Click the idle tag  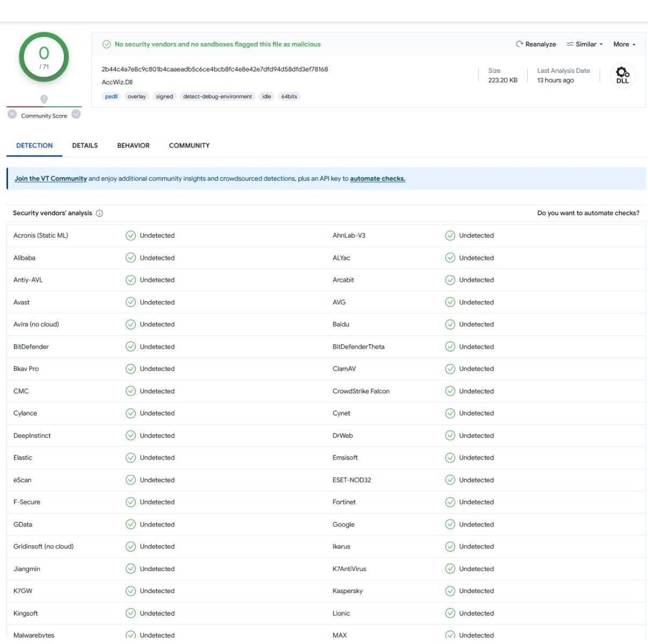click(x=266, y=97)
